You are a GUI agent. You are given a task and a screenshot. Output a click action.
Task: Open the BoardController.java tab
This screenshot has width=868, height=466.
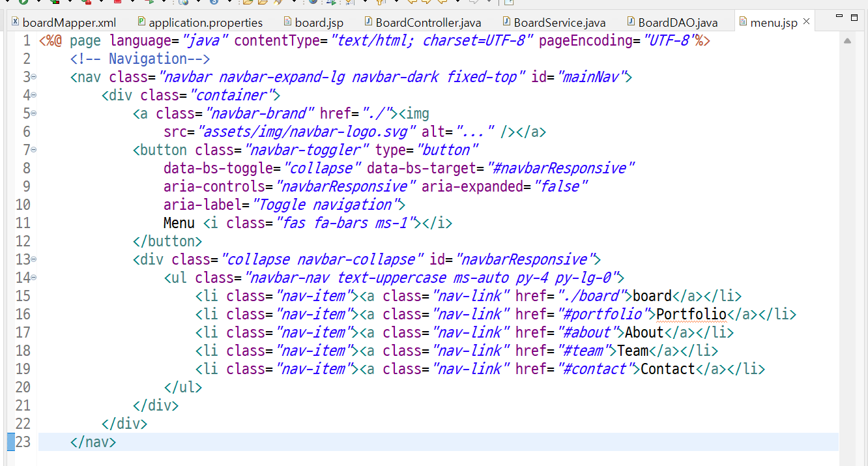(x=429, y=23)
